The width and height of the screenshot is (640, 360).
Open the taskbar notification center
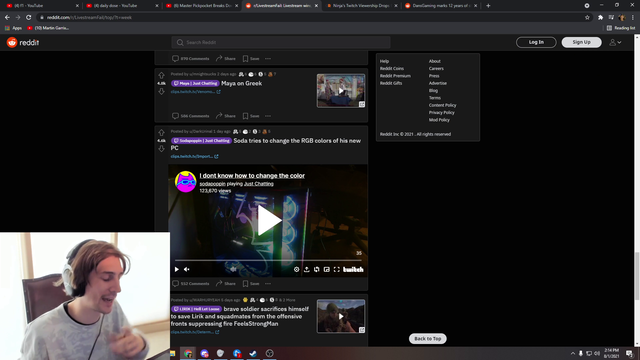click(x=629, y=353)
